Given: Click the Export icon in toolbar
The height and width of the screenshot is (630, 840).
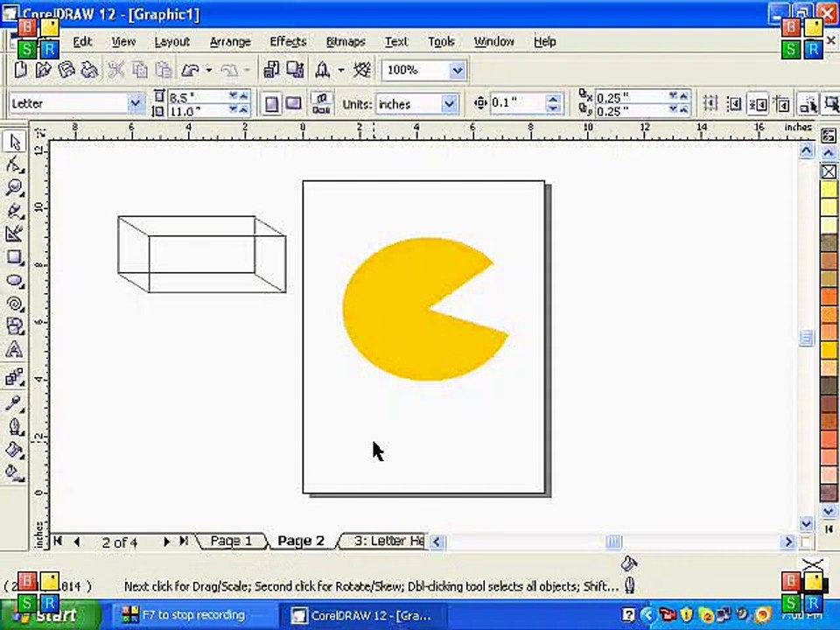Looking at the screenshot, I should [295, 70].
